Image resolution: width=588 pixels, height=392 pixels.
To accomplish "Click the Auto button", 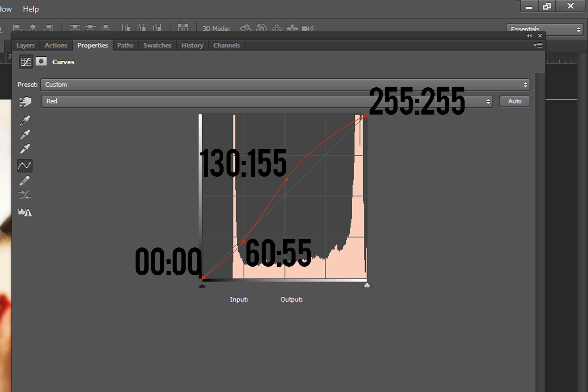I will (x=514, y=101).
